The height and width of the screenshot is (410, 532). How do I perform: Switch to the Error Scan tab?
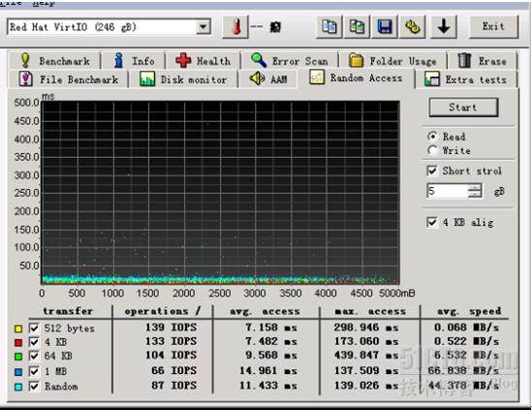click(x=290, y=61)
